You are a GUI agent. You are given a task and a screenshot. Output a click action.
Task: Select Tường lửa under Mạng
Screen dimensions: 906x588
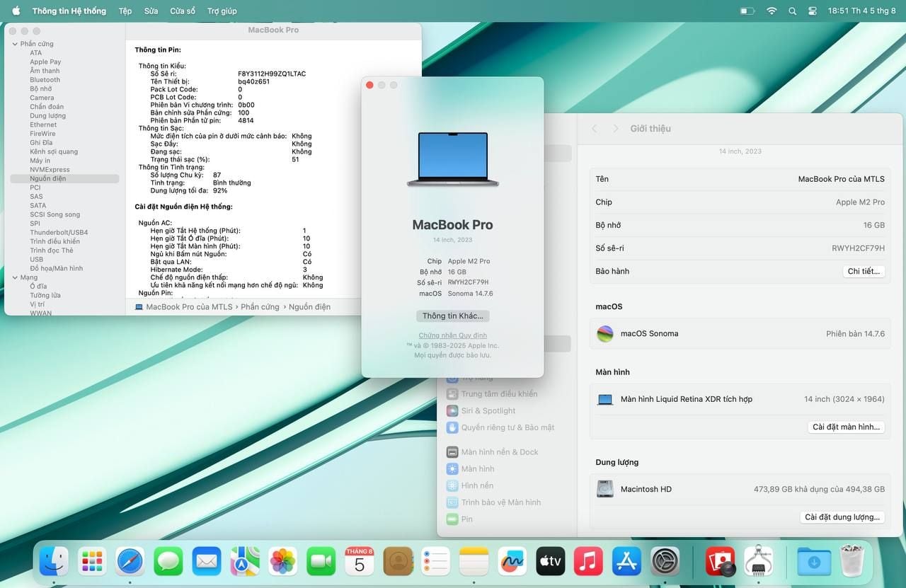[45, 295]
